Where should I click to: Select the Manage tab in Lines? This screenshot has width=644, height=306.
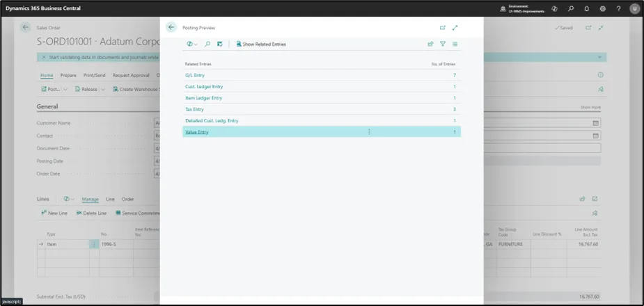click(90, 200)
